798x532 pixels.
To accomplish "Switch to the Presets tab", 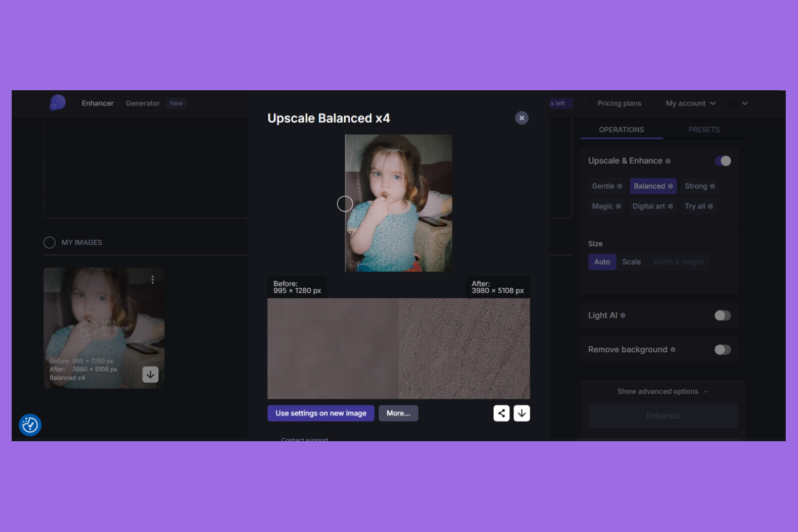I will tap(704, 129).
